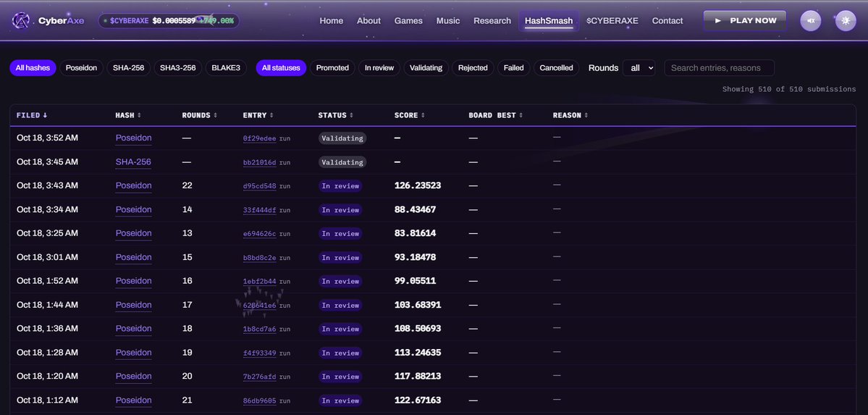
Task: Click the PLAY NOW button
Action: tap(744, 20)
